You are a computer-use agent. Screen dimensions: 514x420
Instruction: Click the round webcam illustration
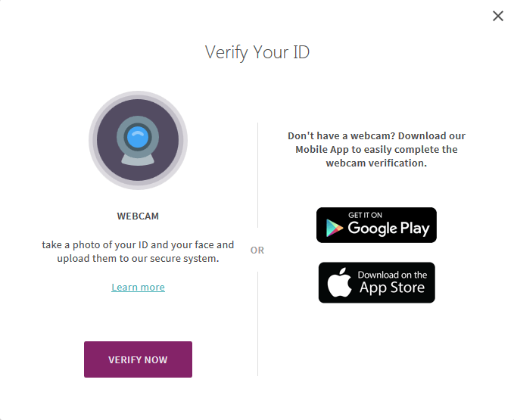coord(138,140)
